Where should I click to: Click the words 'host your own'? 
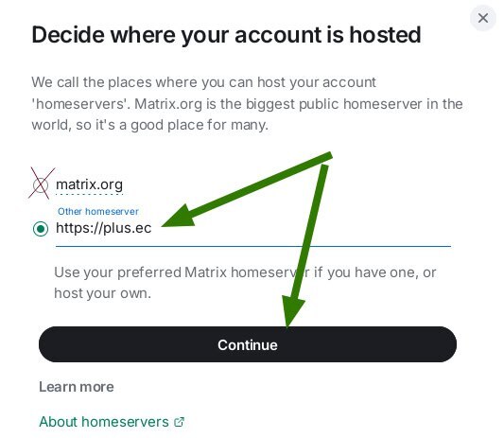tap(102, 293)
